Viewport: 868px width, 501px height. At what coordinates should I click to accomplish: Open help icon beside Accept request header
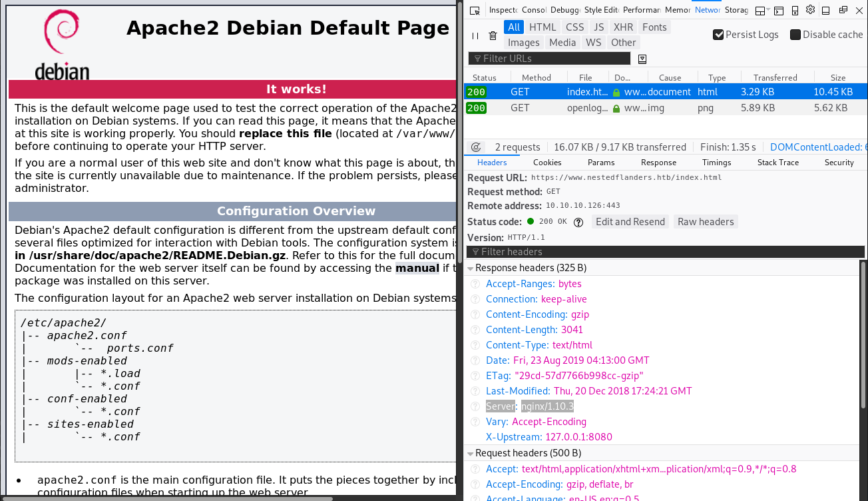tap(475, 469)
